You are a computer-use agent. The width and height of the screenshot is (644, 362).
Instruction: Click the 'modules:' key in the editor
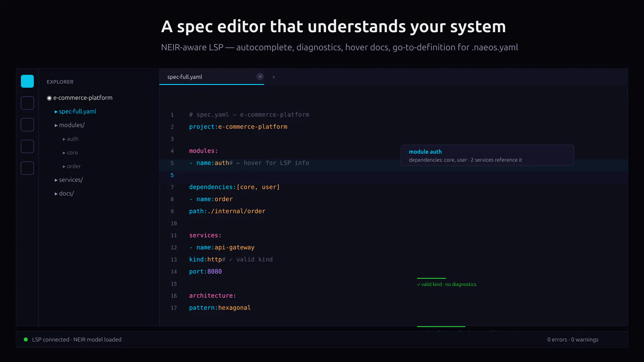coord(203,151)
